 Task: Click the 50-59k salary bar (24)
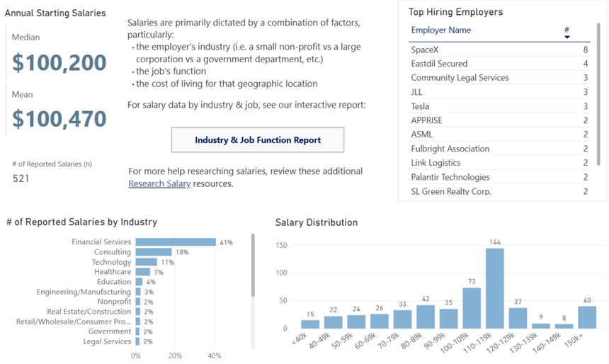pos(356,322)
